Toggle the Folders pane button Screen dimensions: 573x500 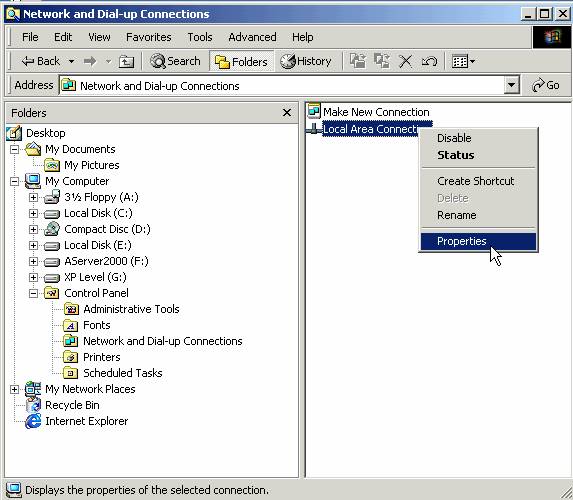pos(241,61)
